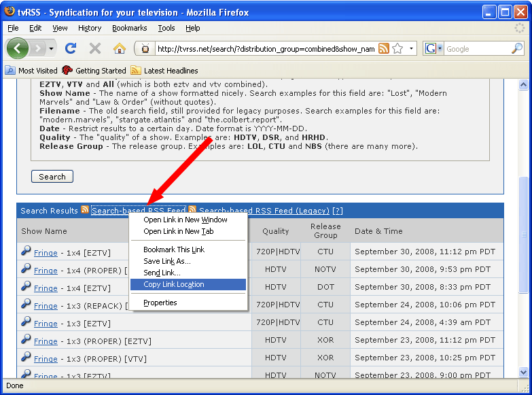
Task: Click magnifier icon in 1x3 (PROPER) [EZTV] row
Action: (26, 339)
